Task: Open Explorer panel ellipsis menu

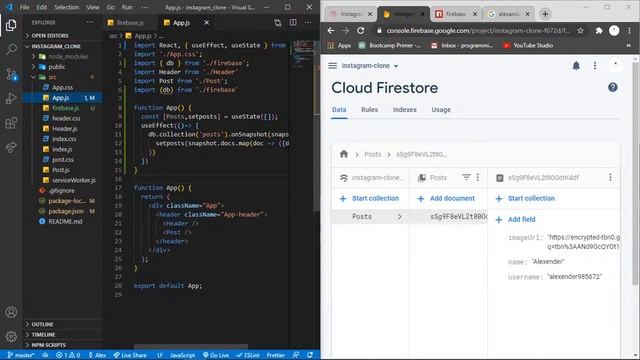Action: [90, 22]
